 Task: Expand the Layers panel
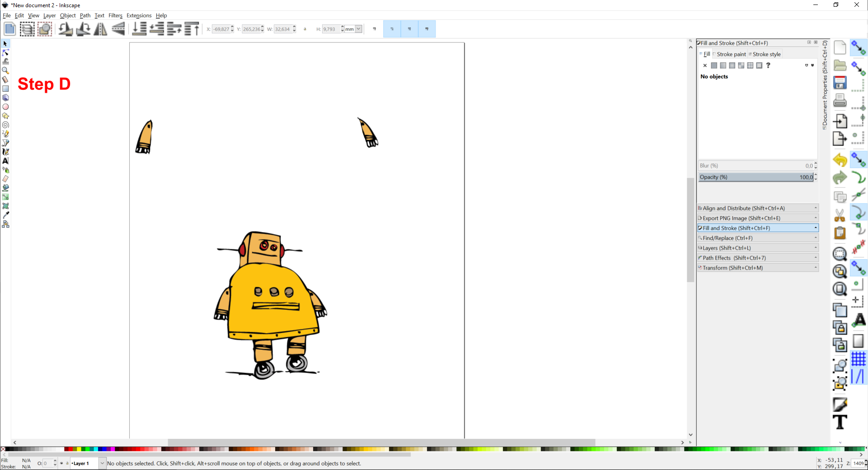[758, 248]
